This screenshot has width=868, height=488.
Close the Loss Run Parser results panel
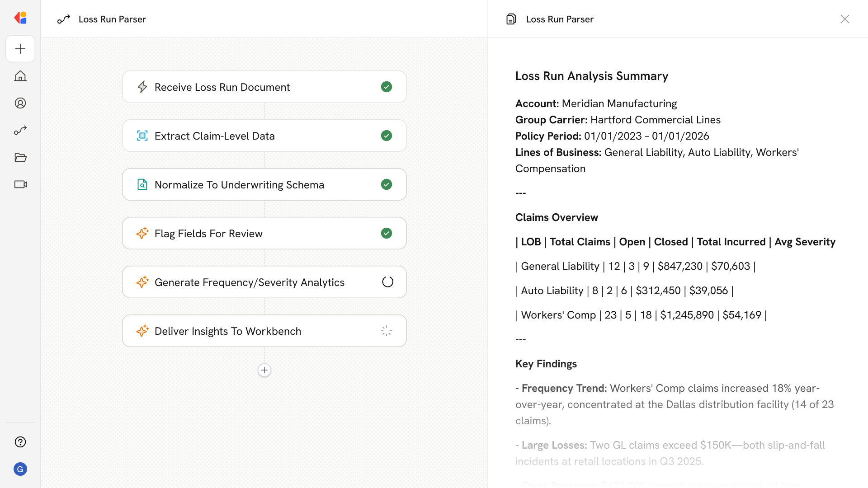click(x=844, y=19)
